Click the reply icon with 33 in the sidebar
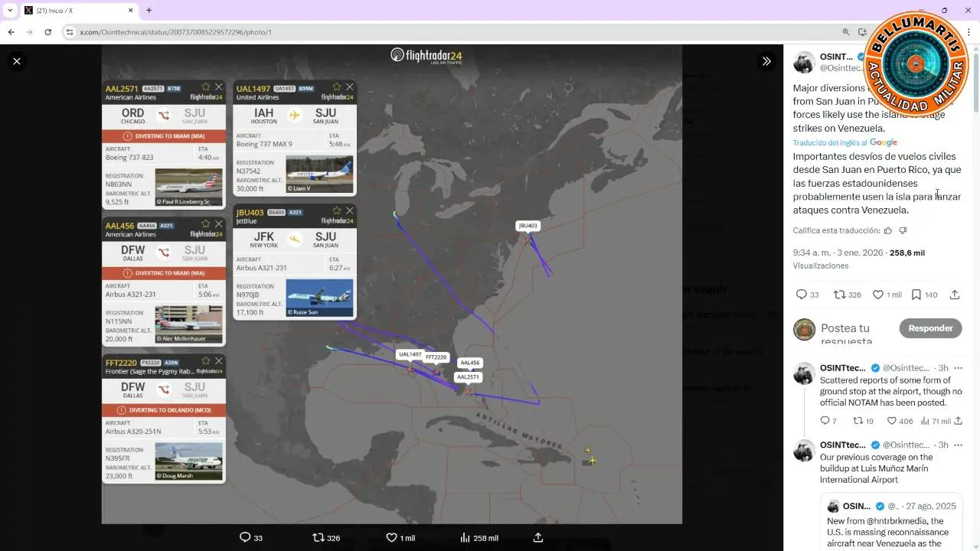Screen dimensions: 980x551 808,295
